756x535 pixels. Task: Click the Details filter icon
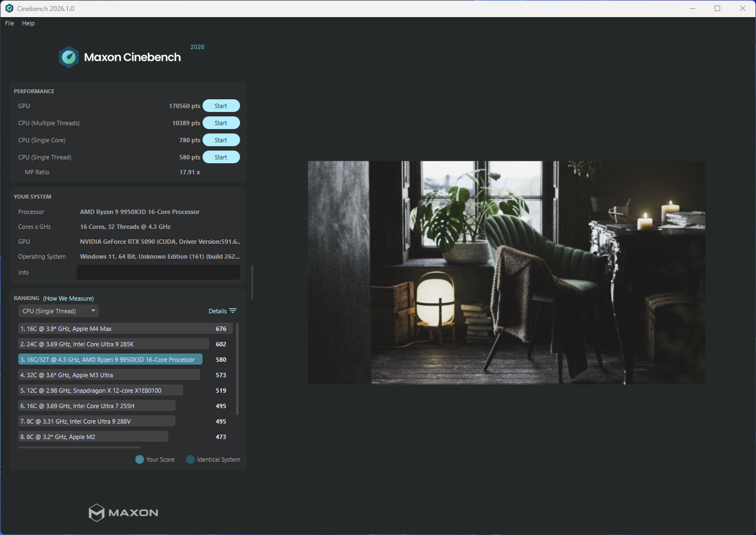(233, 311)
